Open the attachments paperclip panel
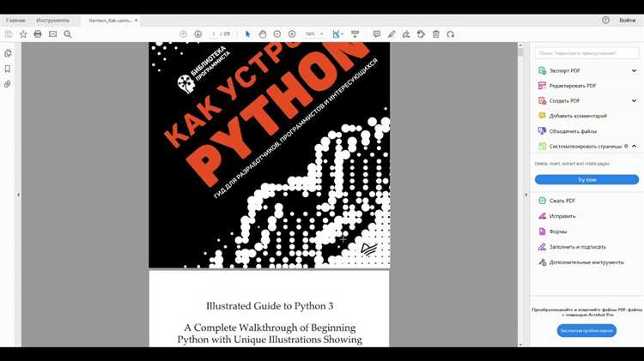This screenshot has width=644, height=361. [x=8, y=84]
